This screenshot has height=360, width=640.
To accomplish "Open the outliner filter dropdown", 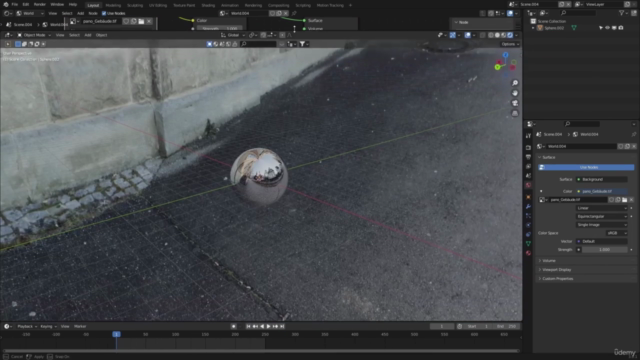I will click(x=623, y=13).
